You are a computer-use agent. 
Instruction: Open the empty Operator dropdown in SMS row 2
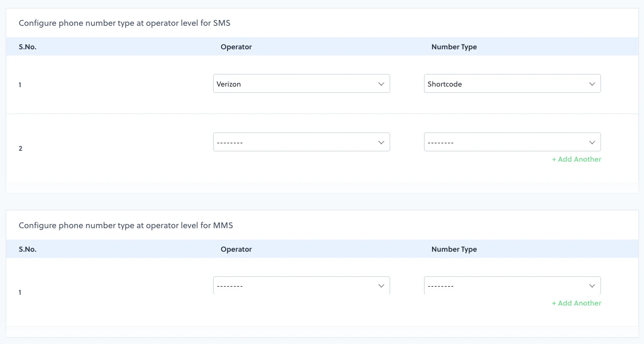click(x=301, y=142)
